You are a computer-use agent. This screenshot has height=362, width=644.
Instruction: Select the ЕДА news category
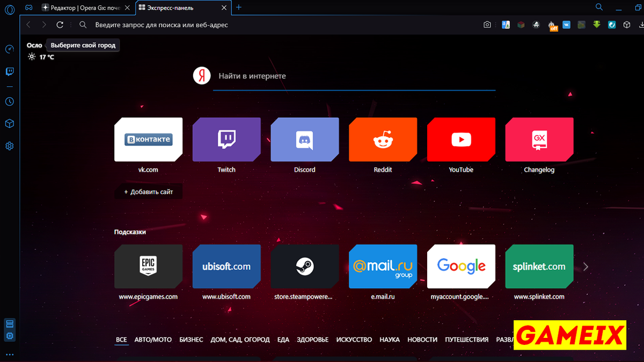(283, 340)
